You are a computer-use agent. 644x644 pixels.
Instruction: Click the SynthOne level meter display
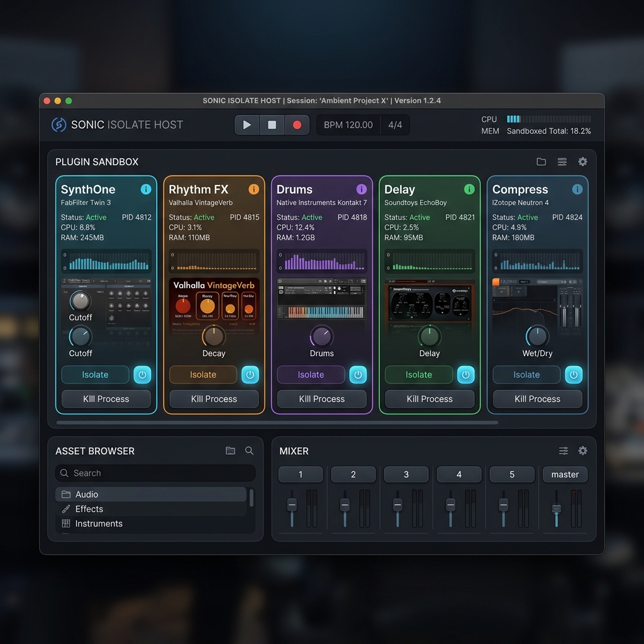point(106,261)
